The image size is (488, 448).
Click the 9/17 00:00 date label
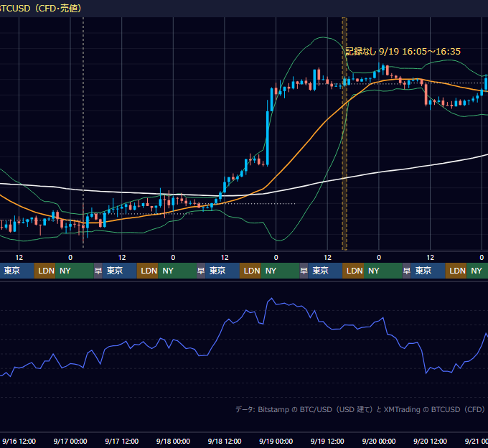pos(70,441)
